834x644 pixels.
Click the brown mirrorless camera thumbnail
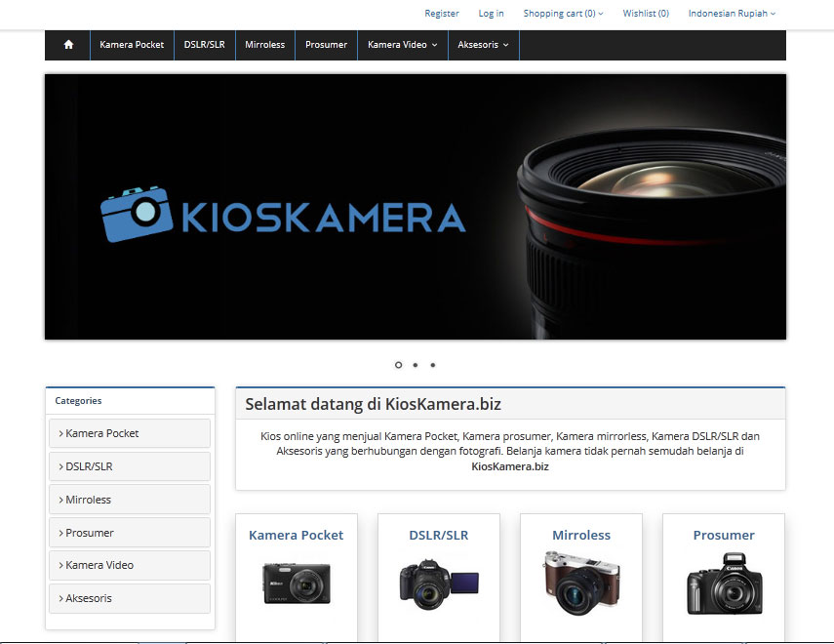click(x=581, y=584)
